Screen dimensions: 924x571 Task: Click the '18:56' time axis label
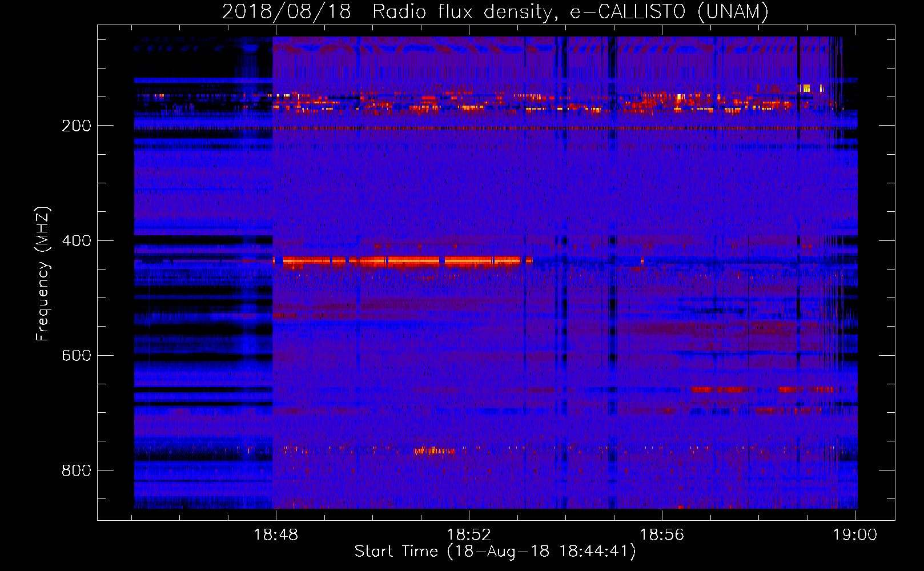coord(662,535)
